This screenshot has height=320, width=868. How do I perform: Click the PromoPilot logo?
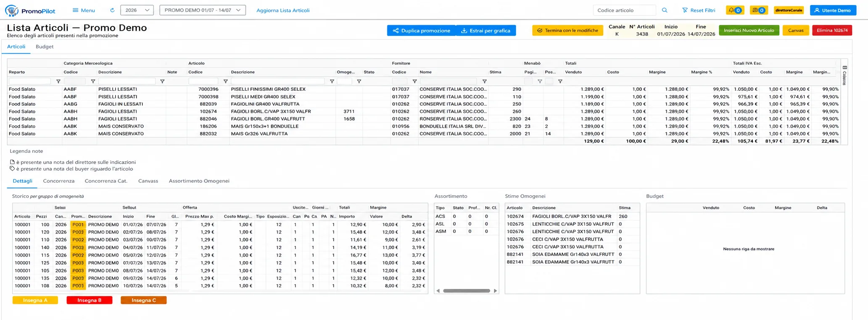[x=30, y=10]
